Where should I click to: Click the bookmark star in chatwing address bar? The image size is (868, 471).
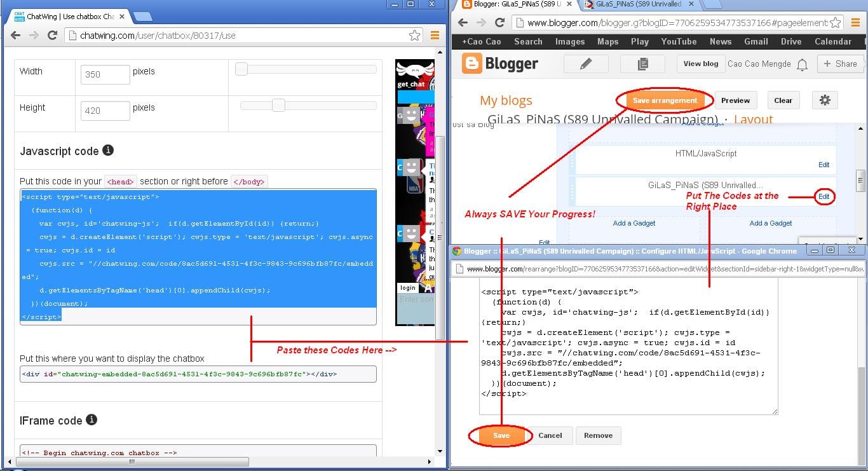414,36
